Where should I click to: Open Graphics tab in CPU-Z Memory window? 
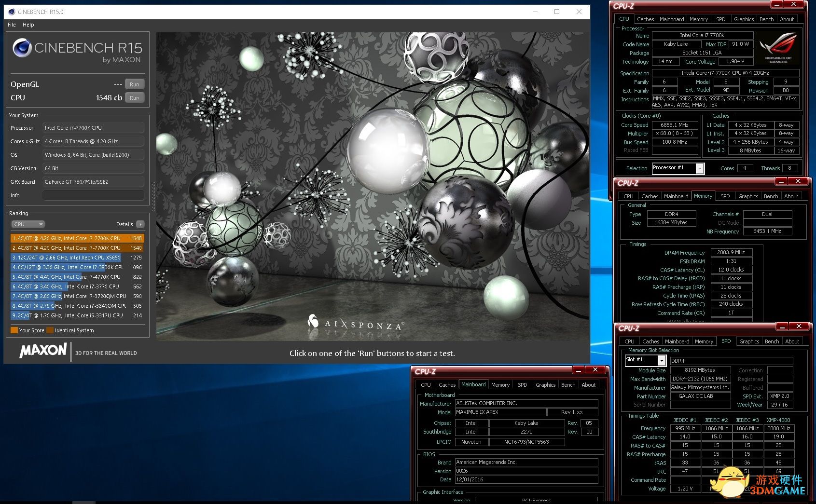point(748,196)
